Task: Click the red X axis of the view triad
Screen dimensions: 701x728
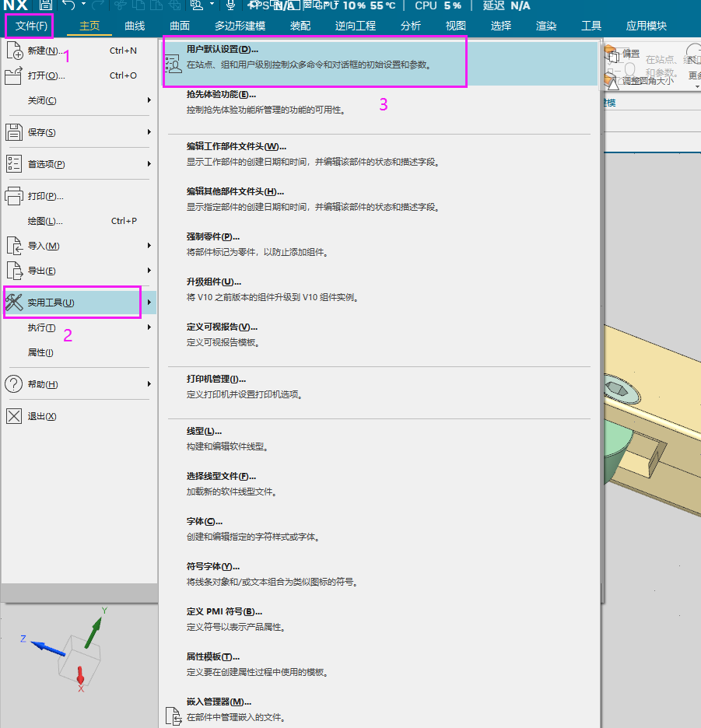Action: (80, 676)
